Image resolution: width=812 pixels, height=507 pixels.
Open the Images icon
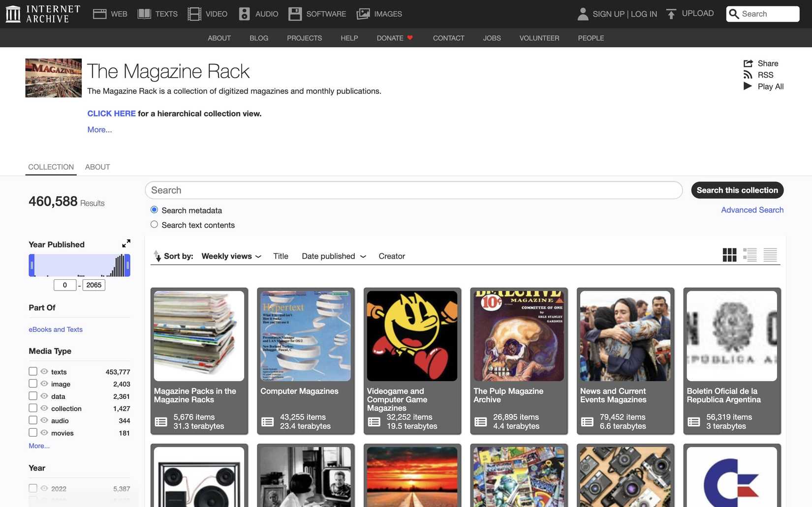click(x=363, y=14)
